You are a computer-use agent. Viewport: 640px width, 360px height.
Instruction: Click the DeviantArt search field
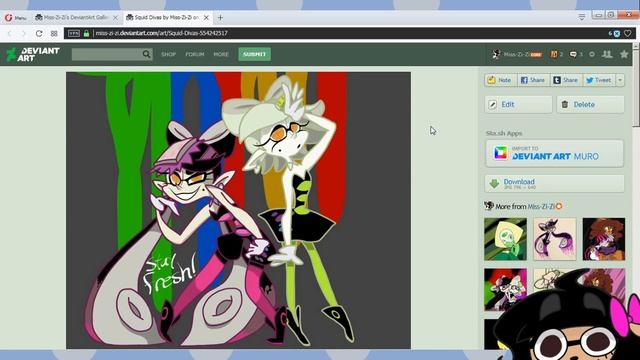click(x=106, y=54)
